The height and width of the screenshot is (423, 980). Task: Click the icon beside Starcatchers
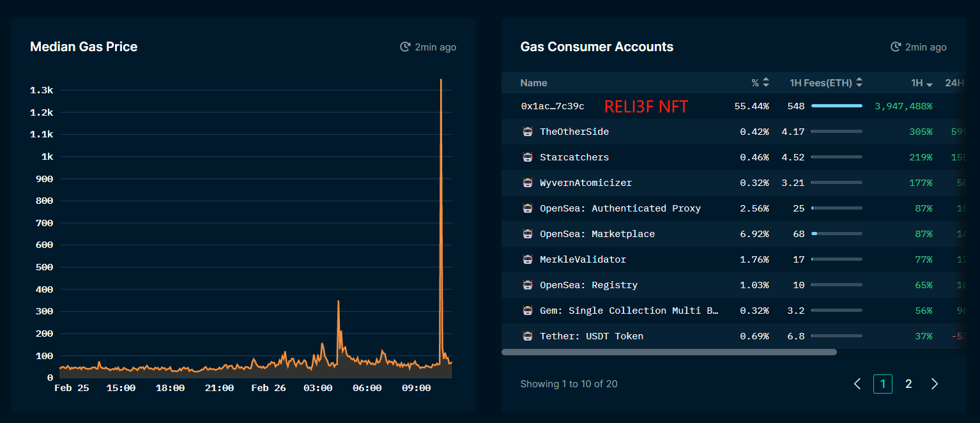(x=527, y=157)
